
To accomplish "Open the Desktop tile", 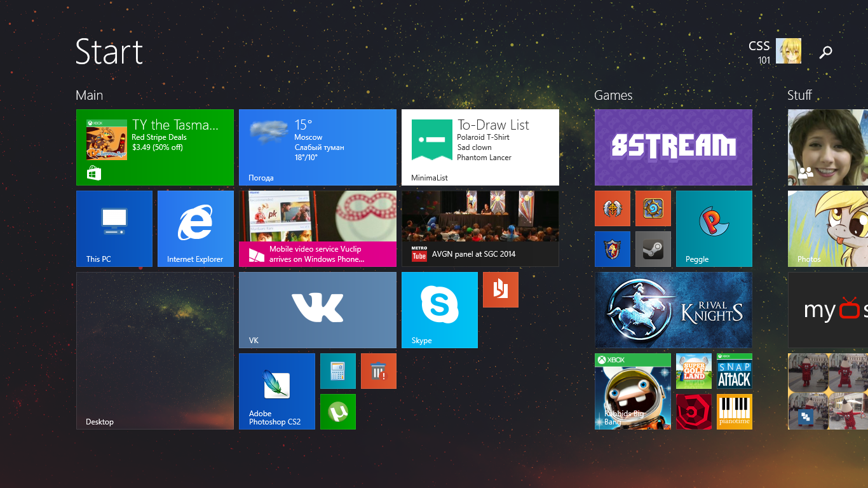I will pos(155,351).
